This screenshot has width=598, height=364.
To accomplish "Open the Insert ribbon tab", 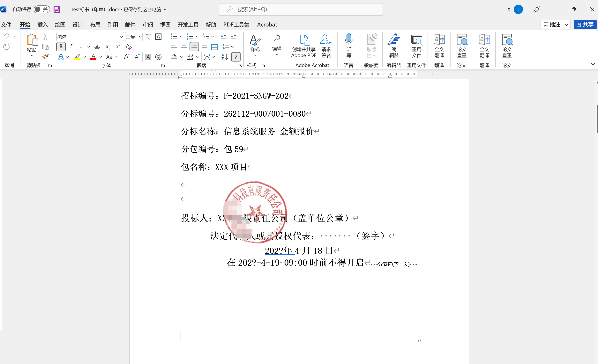I will 42,25.
